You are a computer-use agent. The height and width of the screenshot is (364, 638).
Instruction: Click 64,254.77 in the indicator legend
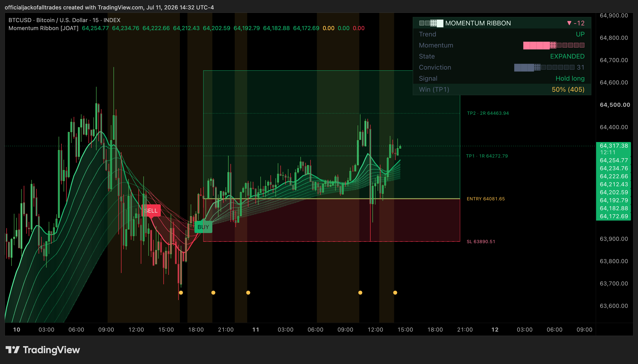(x=95, y=28)
